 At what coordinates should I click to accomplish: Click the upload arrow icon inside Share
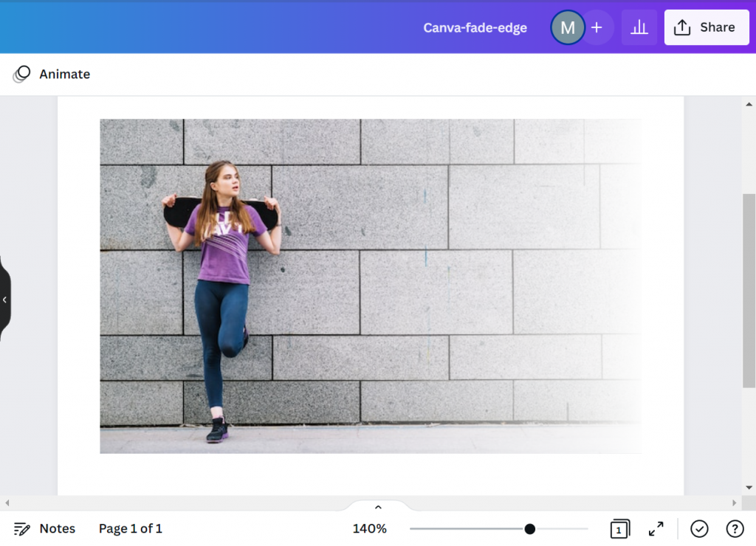click(683, 27)
